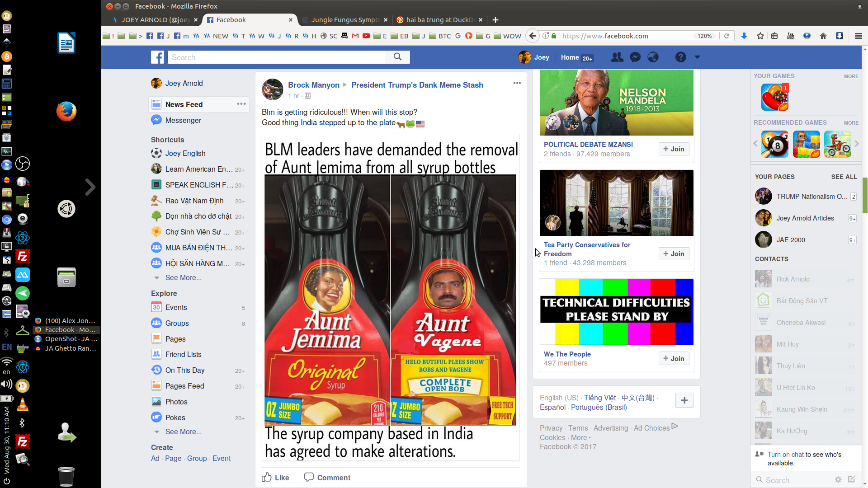Click Home in Facebook header
Viewport: 868px width, 488px height.
pyautogui.click(x=570, y=57)
